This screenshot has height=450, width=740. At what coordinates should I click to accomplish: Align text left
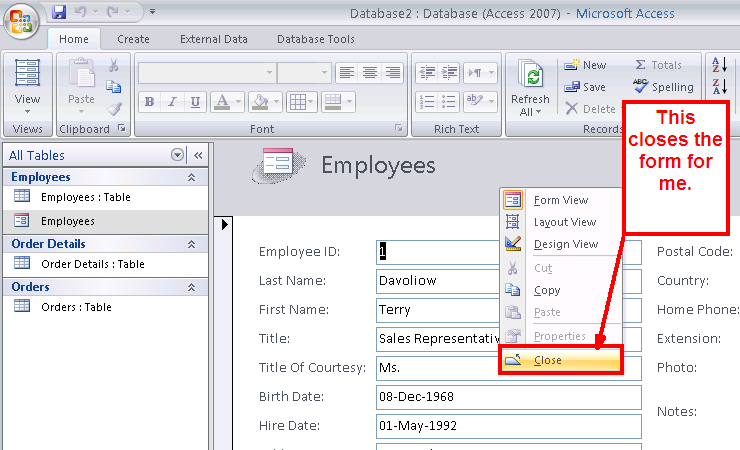point(347,73)
